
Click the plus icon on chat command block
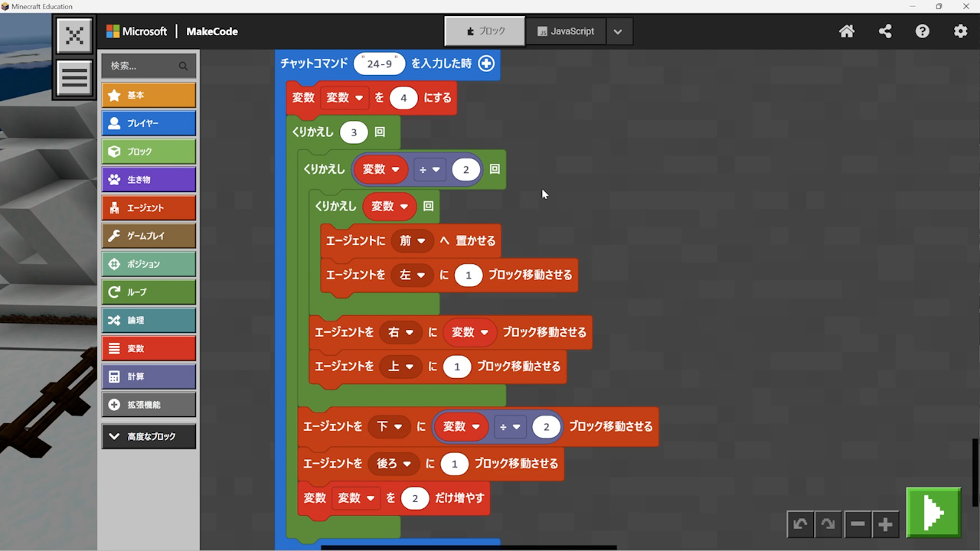(x=486, y=64)
